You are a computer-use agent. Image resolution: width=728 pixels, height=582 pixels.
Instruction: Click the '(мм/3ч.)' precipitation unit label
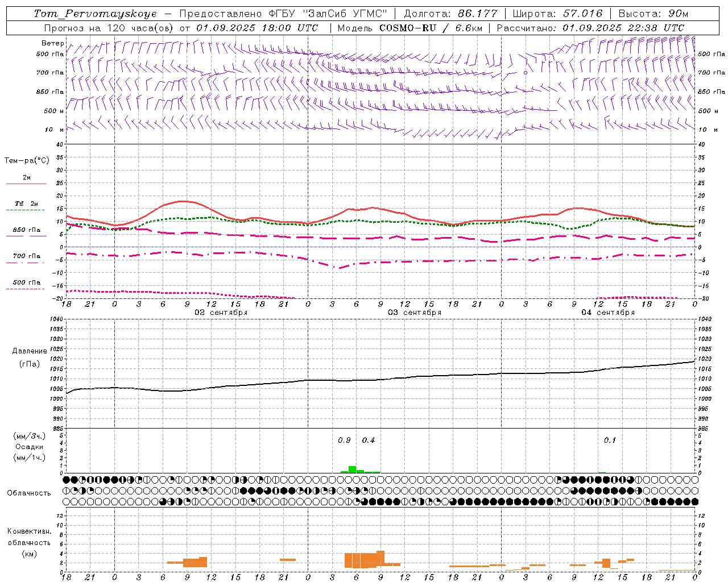click(30, 436)
